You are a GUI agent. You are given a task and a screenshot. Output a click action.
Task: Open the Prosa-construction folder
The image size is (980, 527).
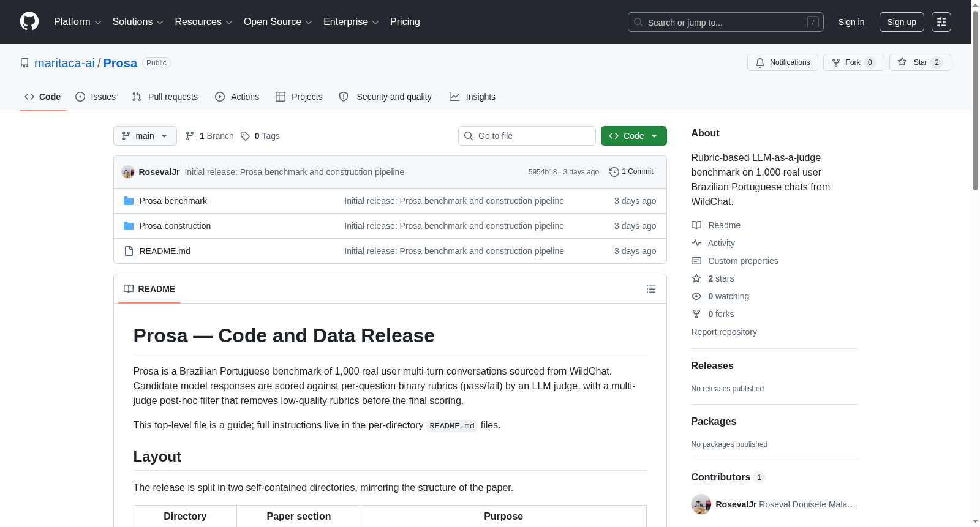[x=175, y=226]
